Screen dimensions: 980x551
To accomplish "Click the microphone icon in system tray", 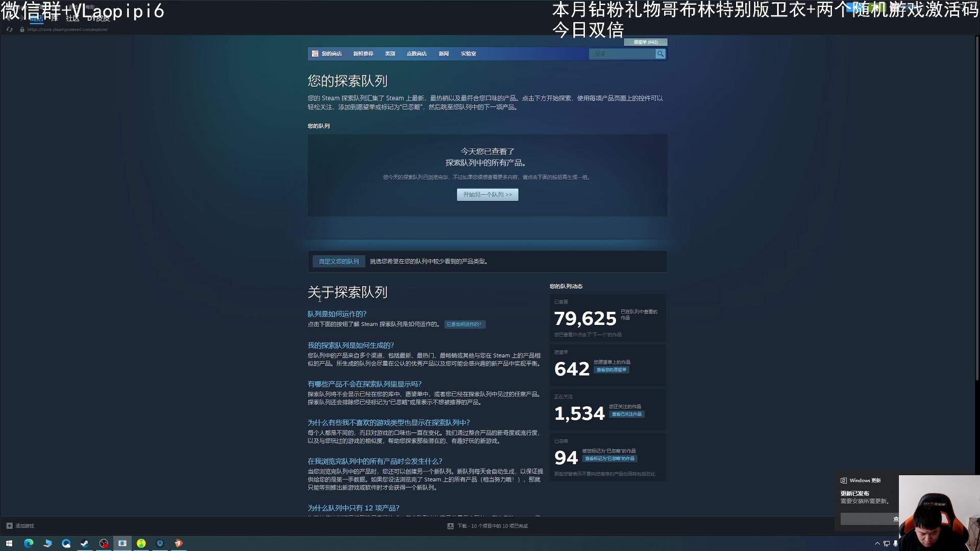I will 895,543.
